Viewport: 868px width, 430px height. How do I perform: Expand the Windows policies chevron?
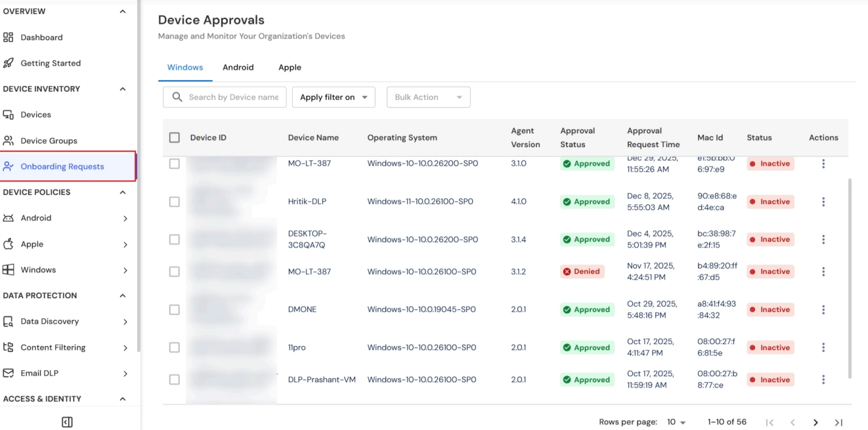coord(125,270)
